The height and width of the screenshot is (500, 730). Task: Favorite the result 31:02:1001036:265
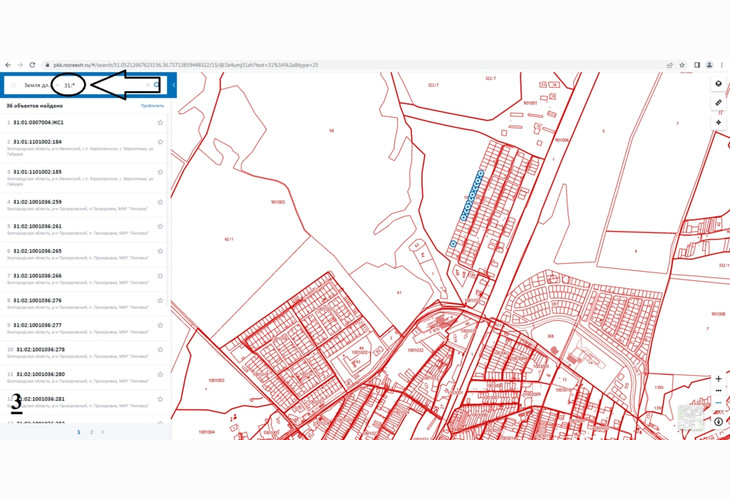click(x=160, y=251)
